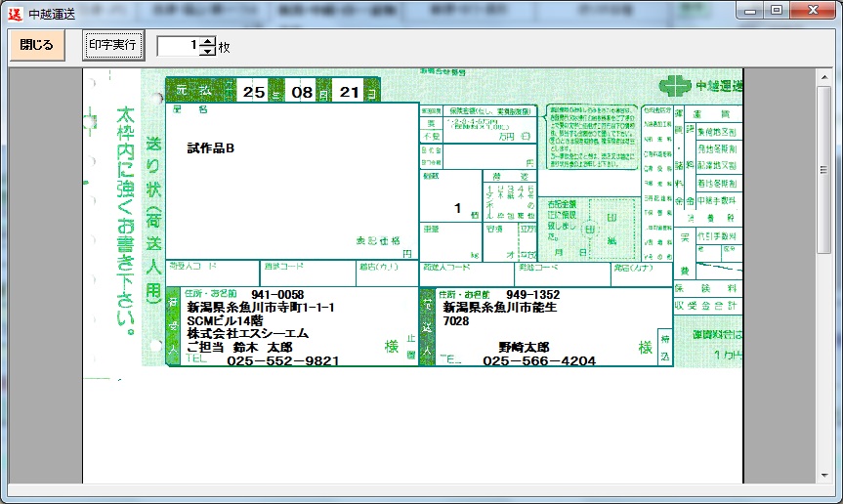Decrease copy count with the down arrow

(x=207, y=51)
